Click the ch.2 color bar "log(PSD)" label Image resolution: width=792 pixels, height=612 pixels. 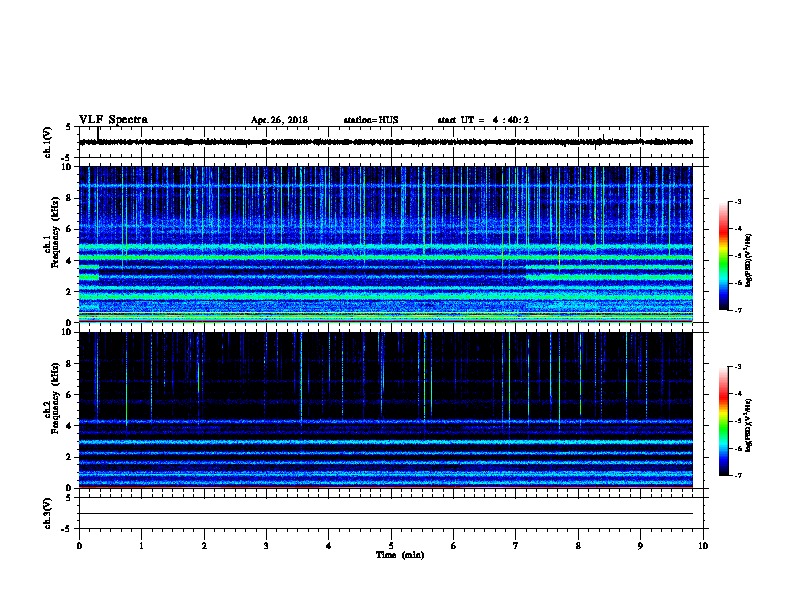(748, 425)
